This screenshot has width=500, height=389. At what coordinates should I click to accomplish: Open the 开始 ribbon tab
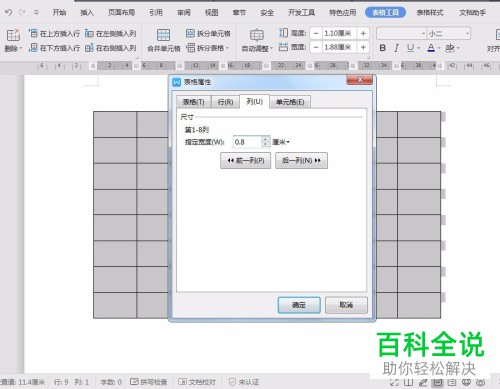pyautogui.click(x=59, y=13)
